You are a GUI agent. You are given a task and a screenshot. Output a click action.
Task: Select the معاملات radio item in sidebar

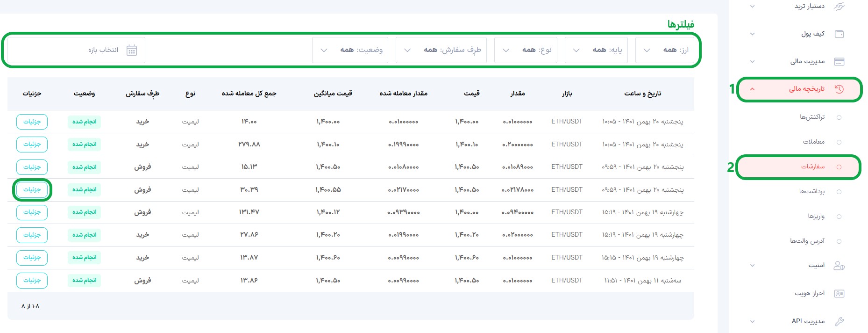click(839, 142)
